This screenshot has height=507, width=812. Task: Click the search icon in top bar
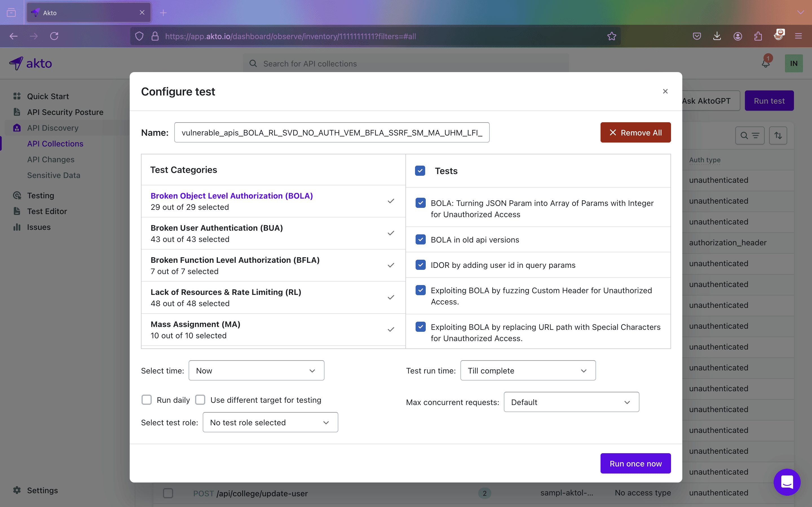tap(253, 64)
